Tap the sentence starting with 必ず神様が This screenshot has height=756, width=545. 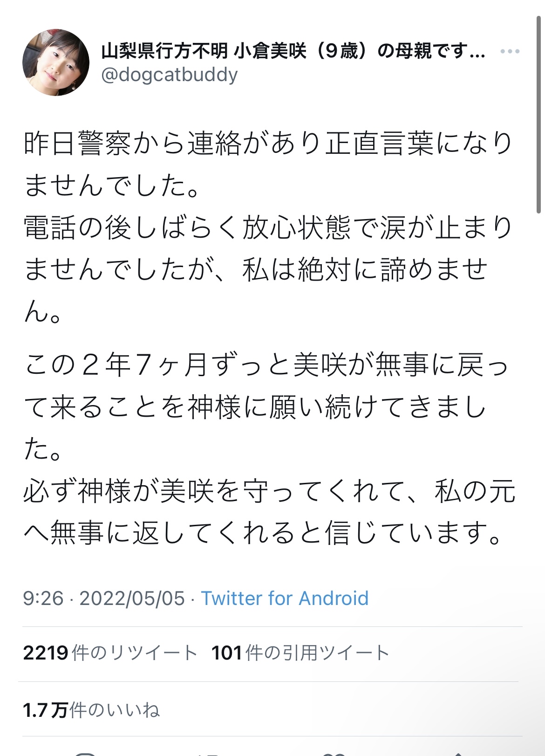pyautogui.click(x=268, y=492)
